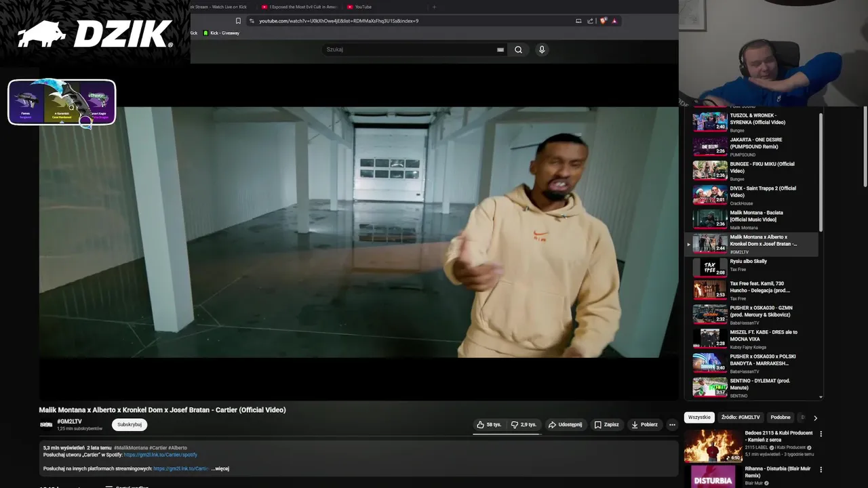Like the Cartier video (58 tys.)
868x488 pixels.
(x=488, y=424)
